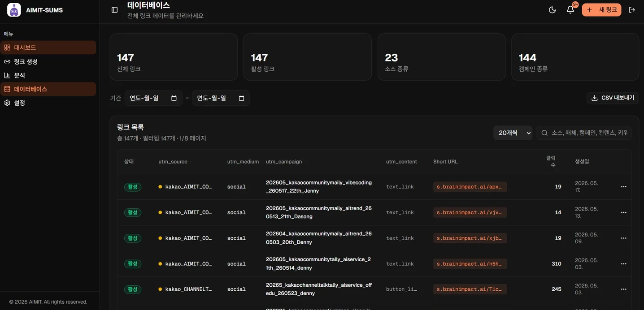Click 활성 badge in kakaochanneltalktally row
The image size is (644, 310).
[x=133, y=289]
